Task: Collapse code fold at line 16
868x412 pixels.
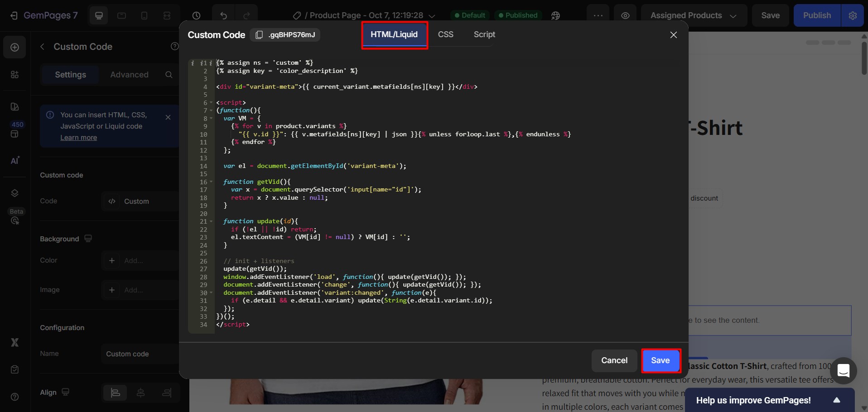Action: pyautogui.click(x=211, y=182)
